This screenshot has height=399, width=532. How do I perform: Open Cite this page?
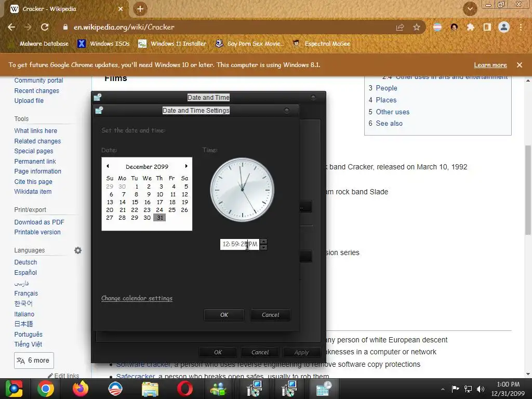coord(33,181)
